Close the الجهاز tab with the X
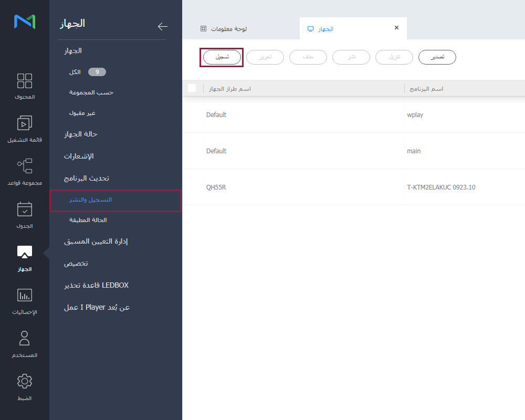The width and height of the screenshot is (525, 420). pyautogui.click(x=396, y=28)
